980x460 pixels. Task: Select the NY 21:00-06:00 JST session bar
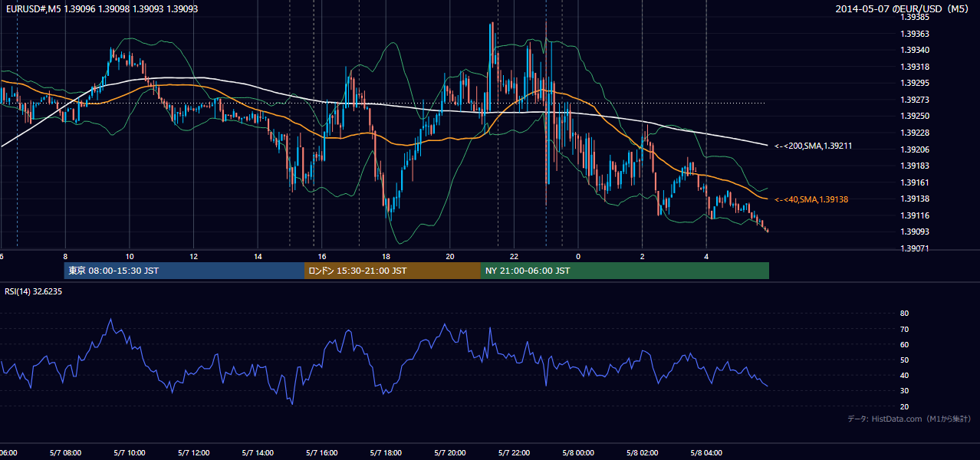point(625,271)
